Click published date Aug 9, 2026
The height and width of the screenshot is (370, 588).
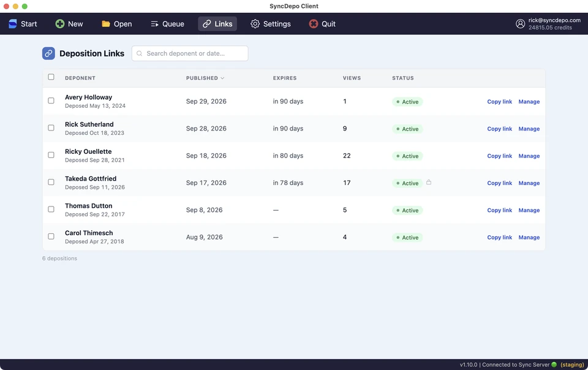tap(205, 237)
